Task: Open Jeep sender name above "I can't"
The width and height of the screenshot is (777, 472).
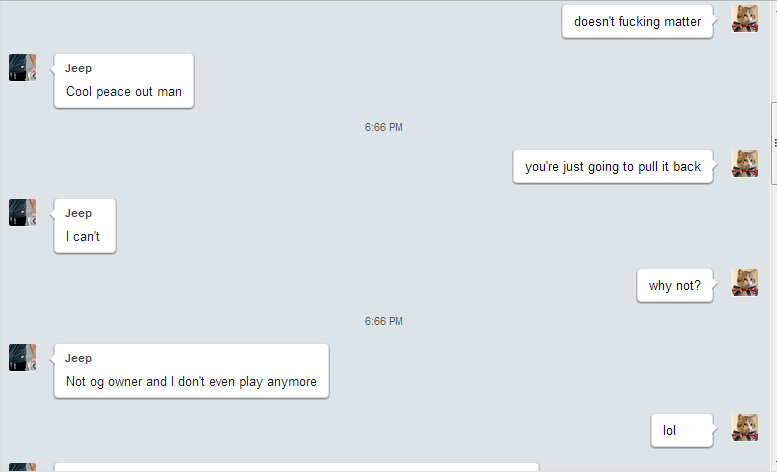Action: [78, 213]
